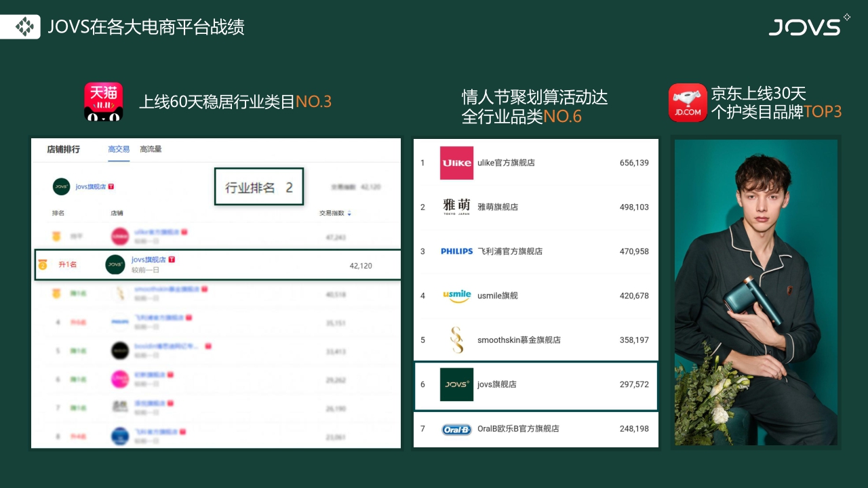This screenshot has height=488, width=868.
Task: Open the jovs旗舰店 store link
Action: tap(148, 260)
